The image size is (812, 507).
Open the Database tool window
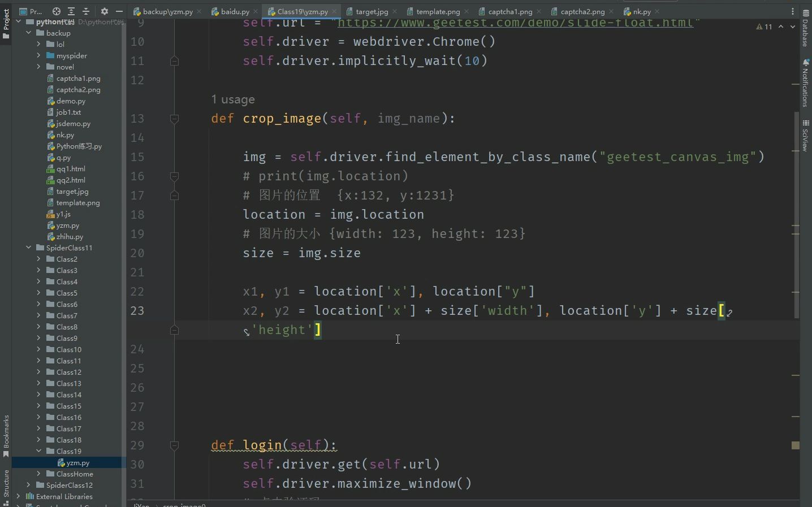pos(805,28)
